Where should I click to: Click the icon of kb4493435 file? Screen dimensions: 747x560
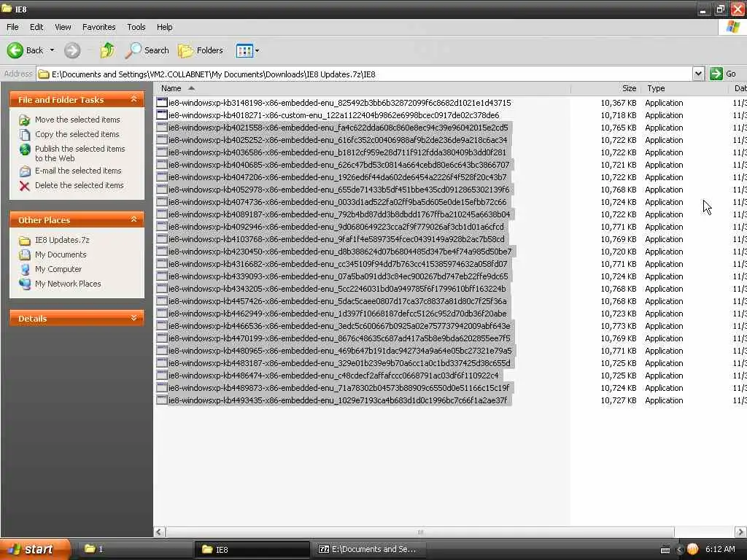pyautogui.click(x=162, y=400)
